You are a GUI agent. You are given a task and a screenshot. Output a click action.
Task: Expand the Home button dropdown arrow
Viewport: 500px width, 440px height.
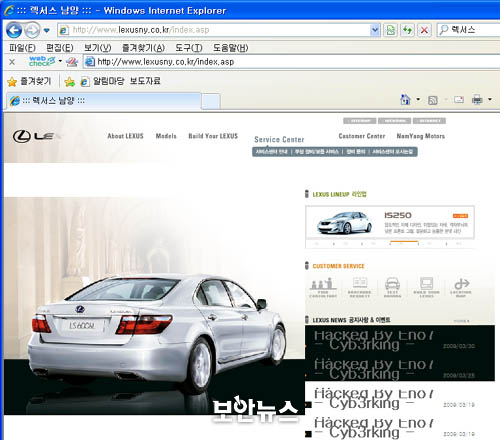[x=418, y=99]
